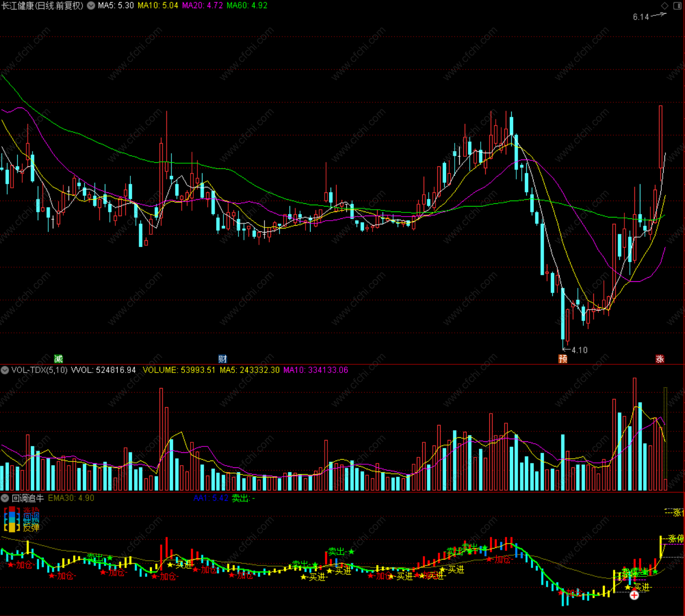Select the MA60: 4.92 label
Screen dimensions: 685x616
[247, 5]
